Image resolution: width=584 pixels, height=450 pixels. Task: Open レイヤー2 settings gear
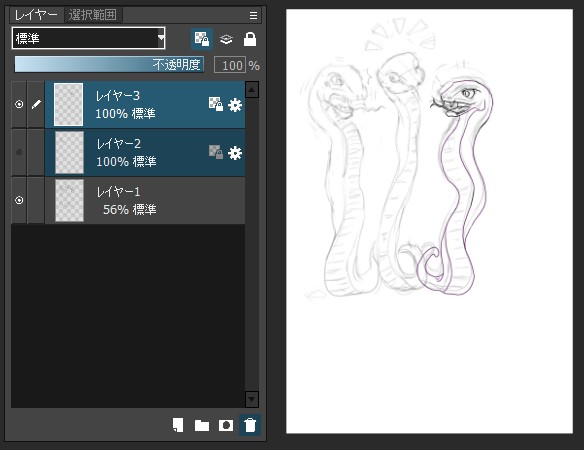[235, 153]
